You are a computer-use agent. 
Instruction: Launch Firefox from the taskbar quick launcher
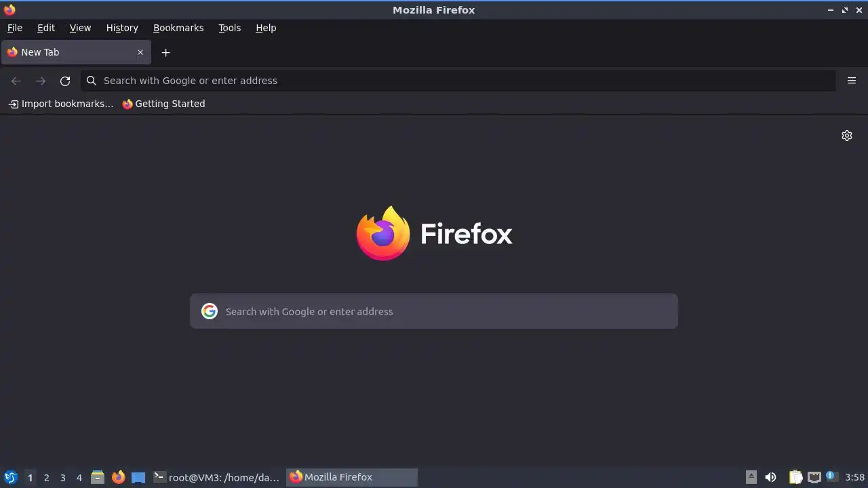118,477
